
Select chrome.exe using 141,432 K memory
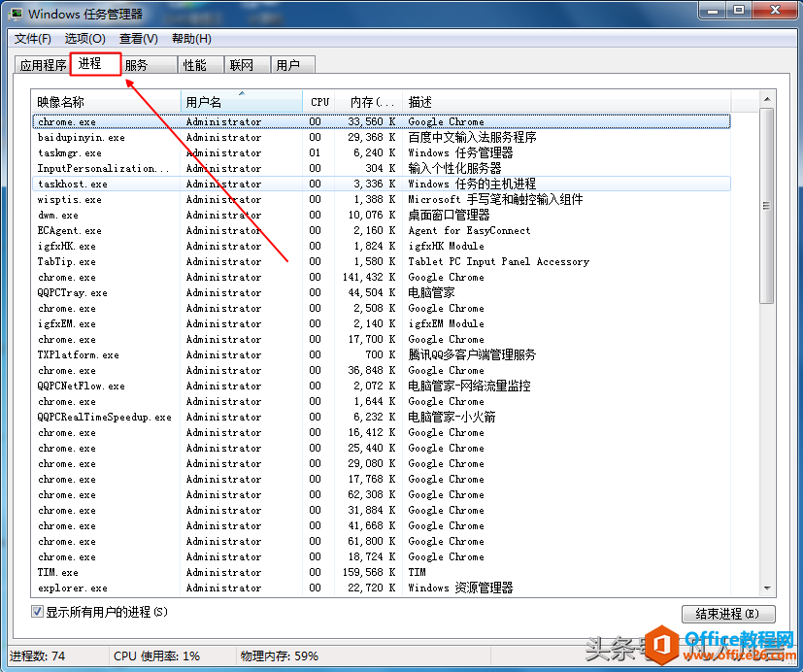click(x=381, y=277)
